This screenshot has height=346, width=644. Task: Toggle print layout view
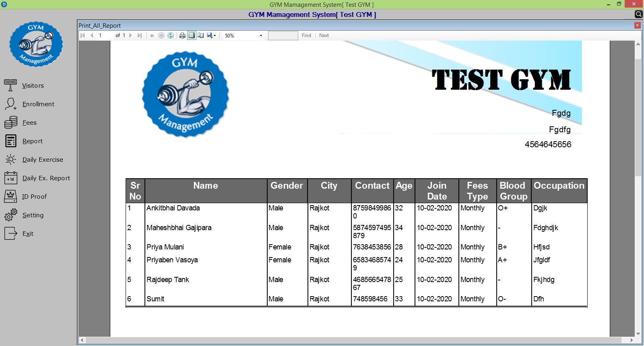(x=192, y=35)
